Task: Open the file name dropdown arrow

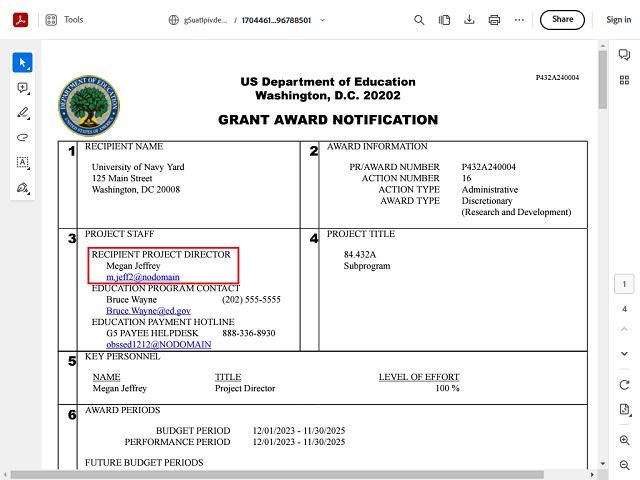Action: tap(322, 20)
